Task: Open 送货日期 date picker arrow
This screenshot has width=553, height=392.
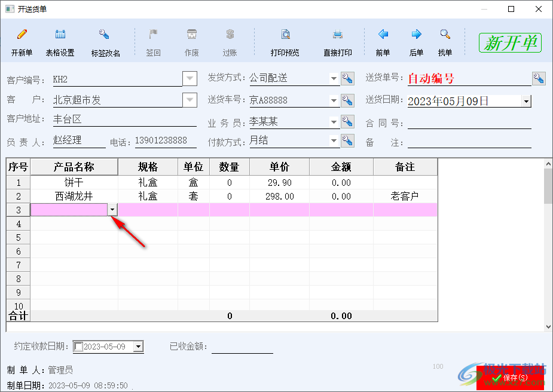Action: [526, 102]
